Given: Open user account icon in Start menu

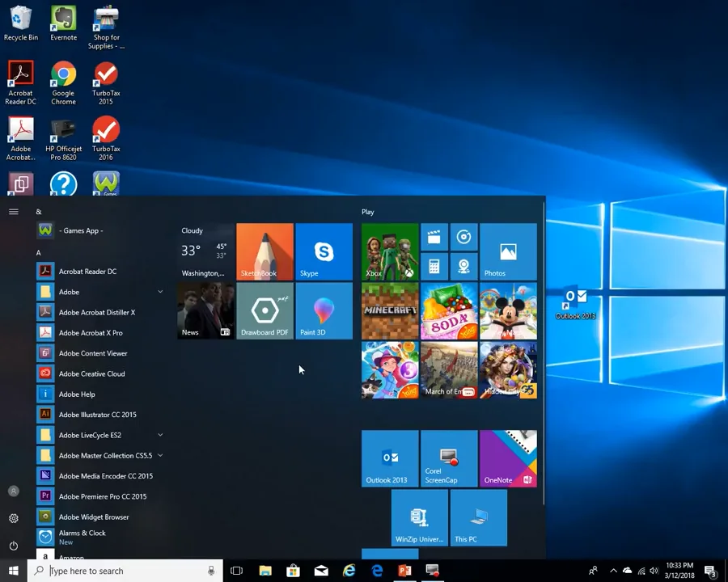Looking at the screenshot, I should tap(14, 491).
